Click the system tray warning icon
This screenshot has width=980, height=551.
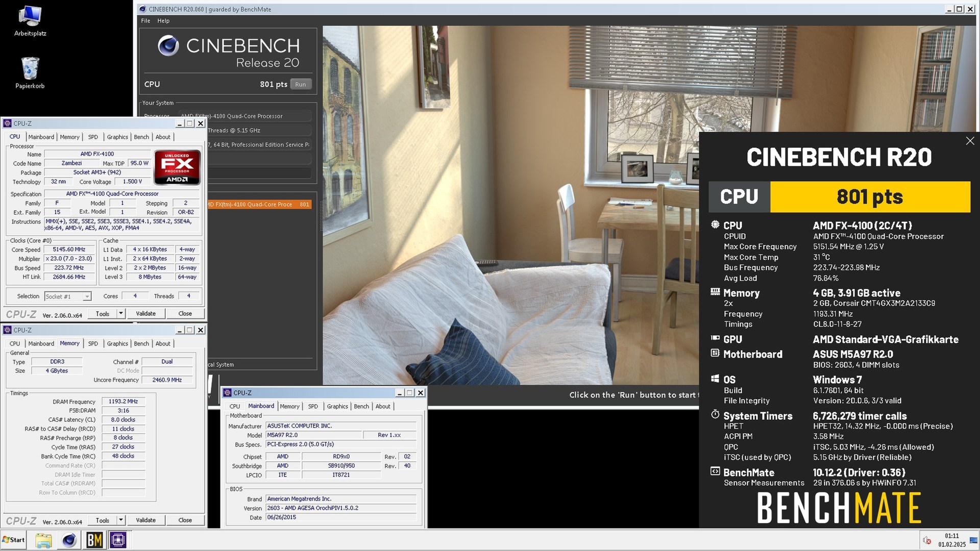click(x=927, y=540)
